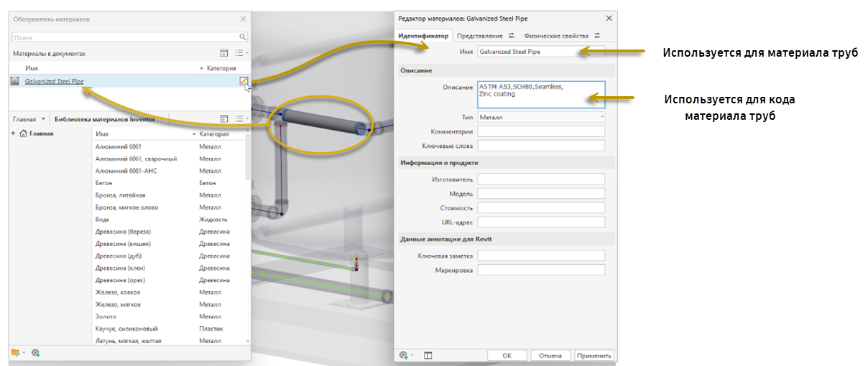This screenshot has height=366, width=868.
Task: Select Бронза, мягкое олово material
Action: point(169,207)
